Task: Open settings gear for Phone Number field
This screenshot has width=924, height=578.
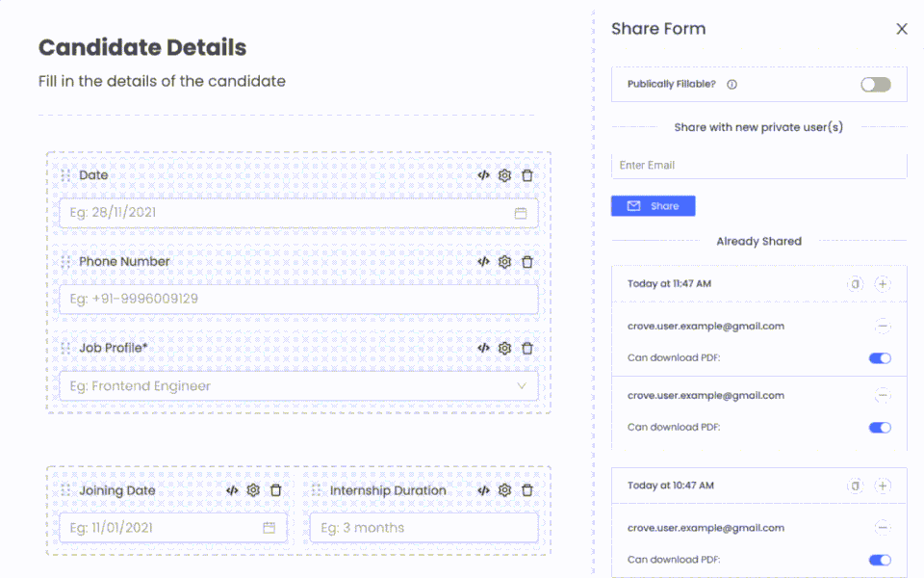Action: 504,262
